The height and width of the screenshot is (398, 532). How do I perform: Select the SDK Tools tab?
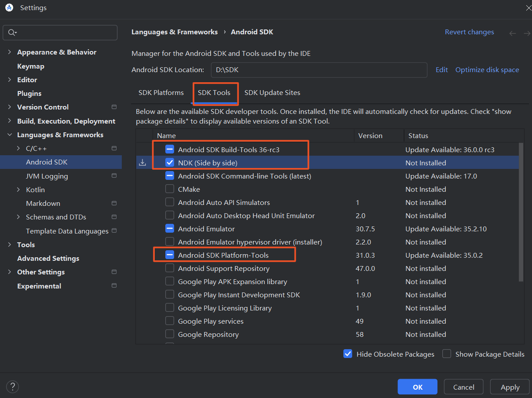tap(214, 93)
